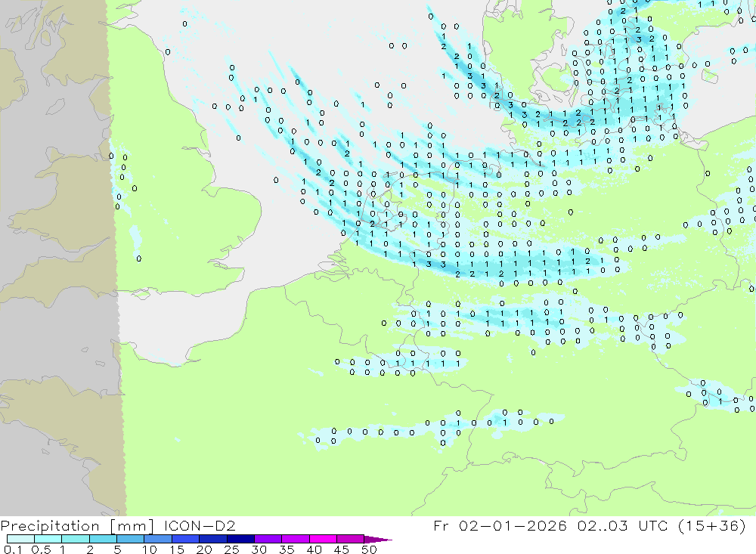
Task: Select the 2–5 mm legend color swatch
Action: tap(103, 539)
